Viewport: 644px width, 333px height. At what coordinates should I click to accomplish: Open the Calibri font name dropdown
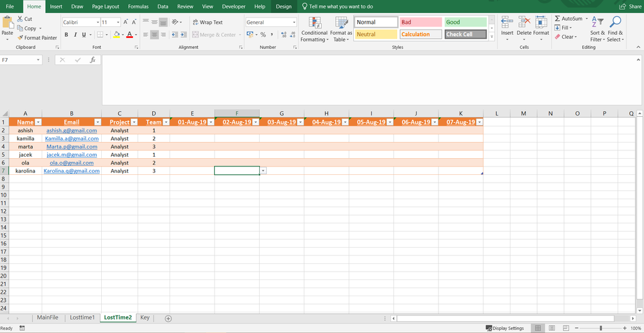pos(98,22)
